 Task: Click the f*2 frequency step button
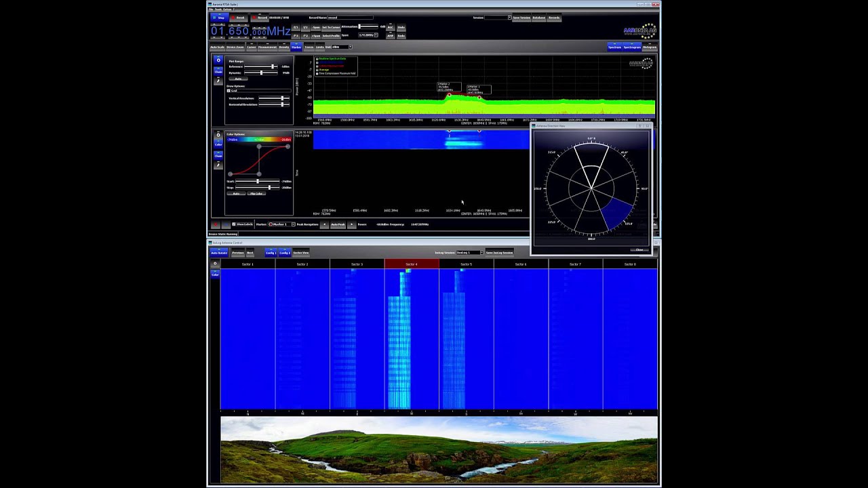305,35
